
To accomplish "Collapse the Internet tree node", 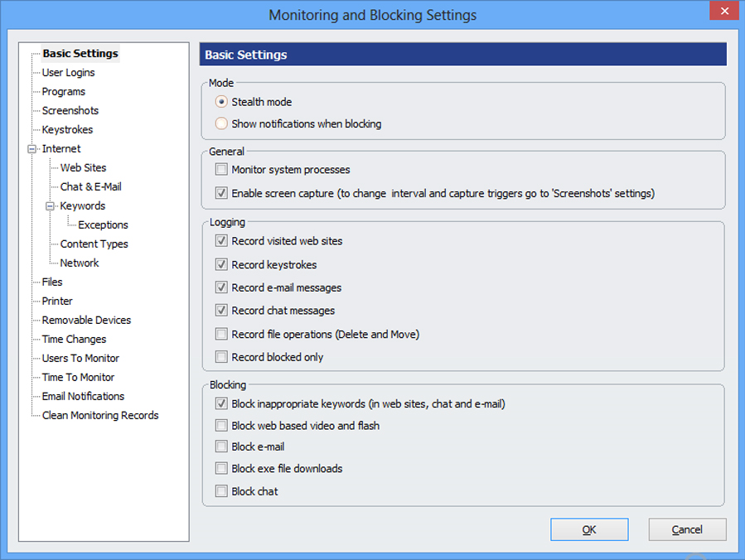I will [32, 149].
